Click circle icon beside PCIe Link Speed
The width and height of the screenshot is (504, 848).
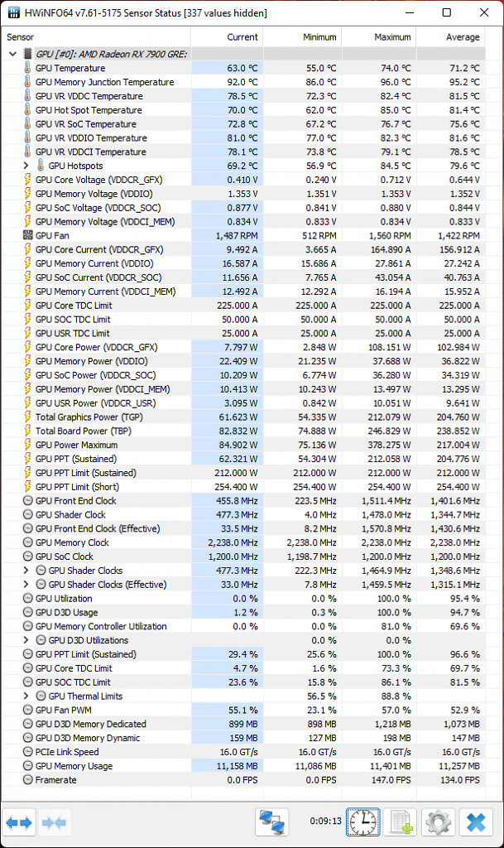tap(27, 752)
